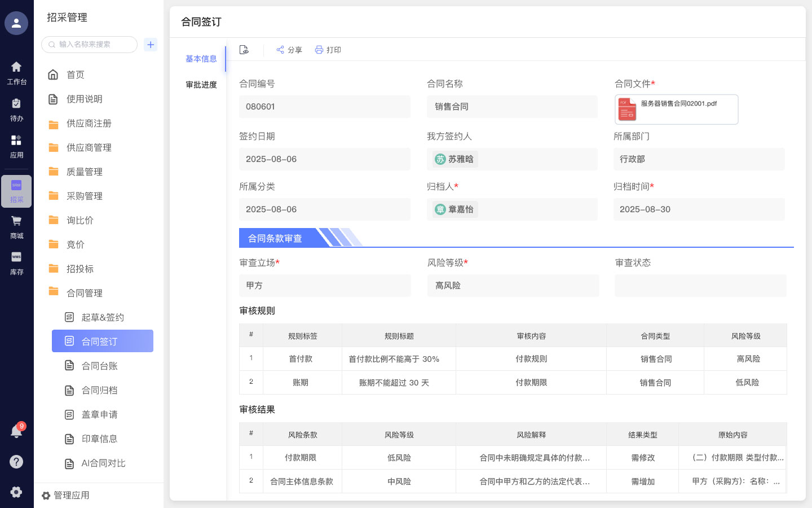
Task: Switch to the 审批进度 tab
Action: 201,85
